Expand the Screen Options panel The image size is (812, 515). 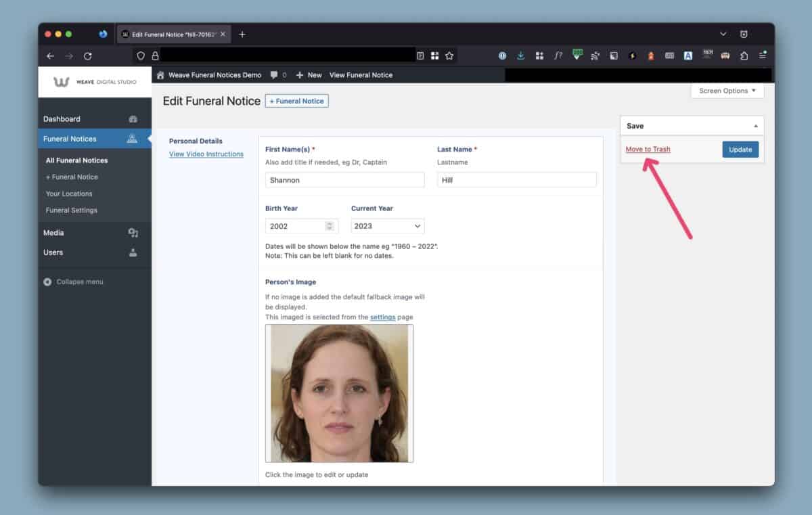coord(727,91)
